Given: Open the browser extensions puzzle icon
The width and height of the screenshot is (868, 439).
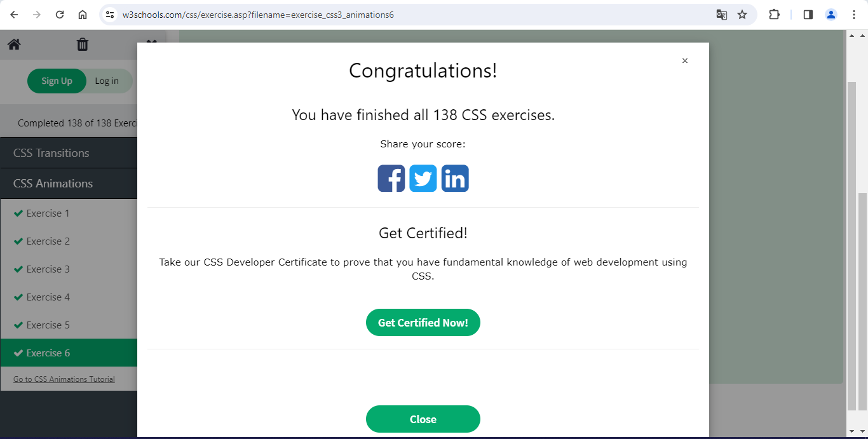Looking at the screenshot, I should pos(774,15).
